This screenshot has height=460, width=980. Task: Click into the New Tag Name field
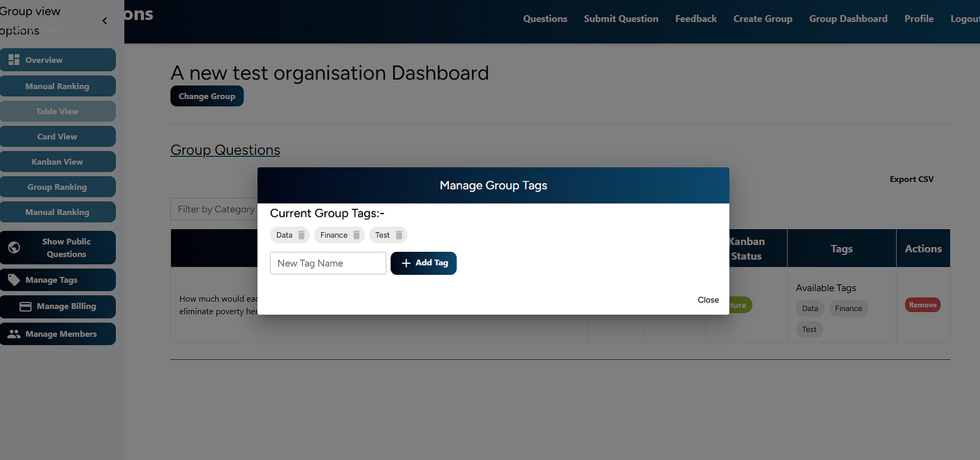pyautogui.click(x=328, y=263)
